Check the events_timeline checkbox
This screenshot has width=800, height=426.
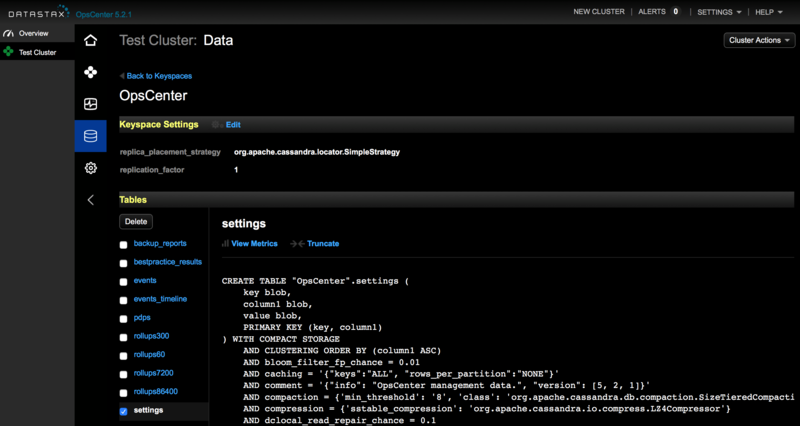tap(123, 300)
